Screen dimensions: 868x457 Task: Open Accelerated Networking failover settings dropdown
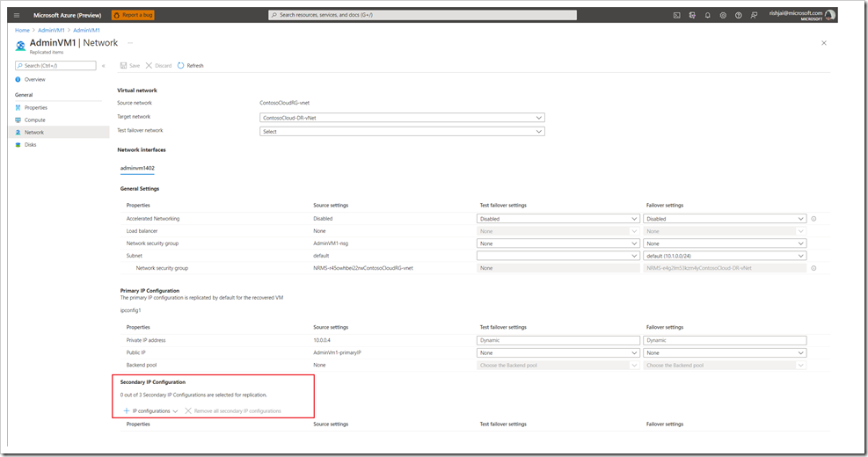(x=725, y=219)
